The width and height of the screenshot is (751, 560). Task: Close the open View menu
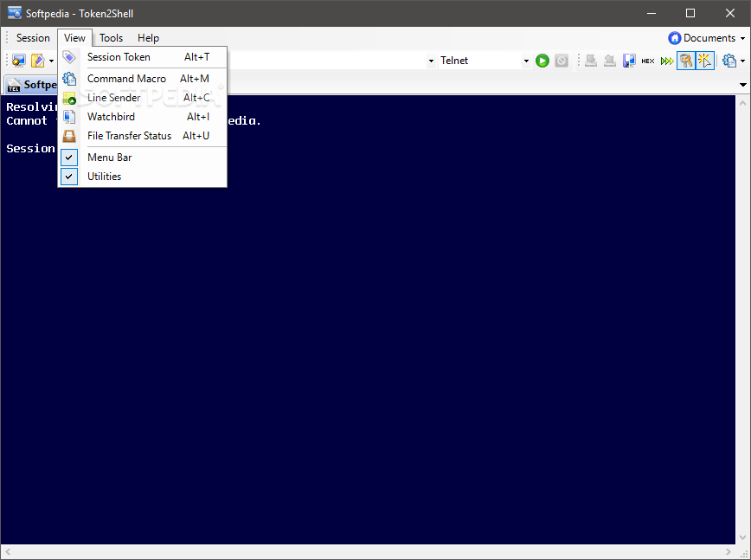point(74,38)
